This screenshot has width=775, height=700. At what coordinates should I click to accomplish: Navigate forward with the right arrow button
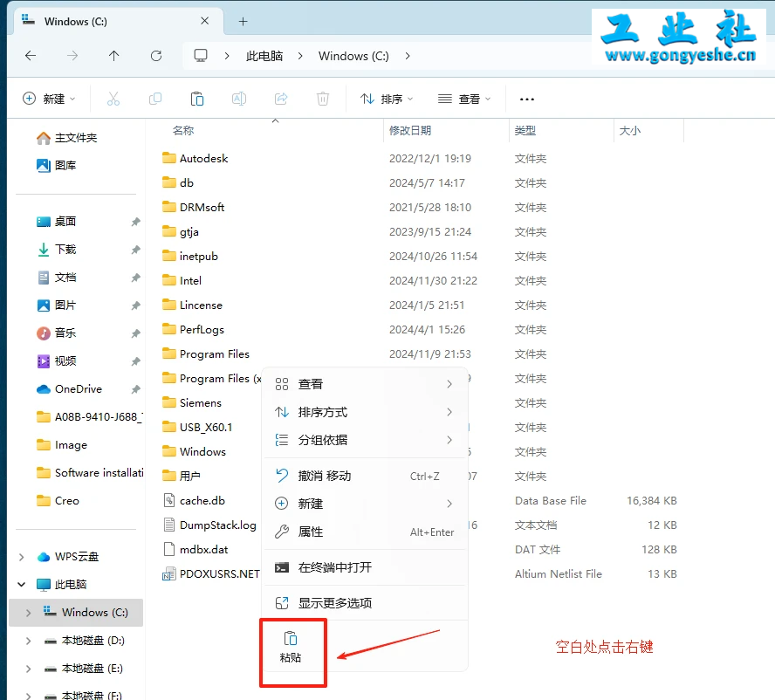pyautogui.click(x=72, y=56)
